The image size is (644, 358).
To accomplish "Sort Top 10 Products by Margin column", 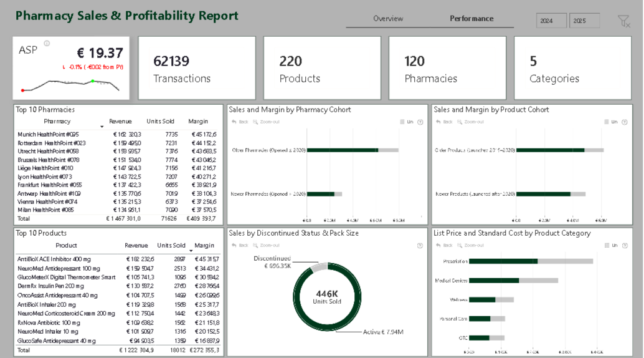I will (x=204, y=246).
